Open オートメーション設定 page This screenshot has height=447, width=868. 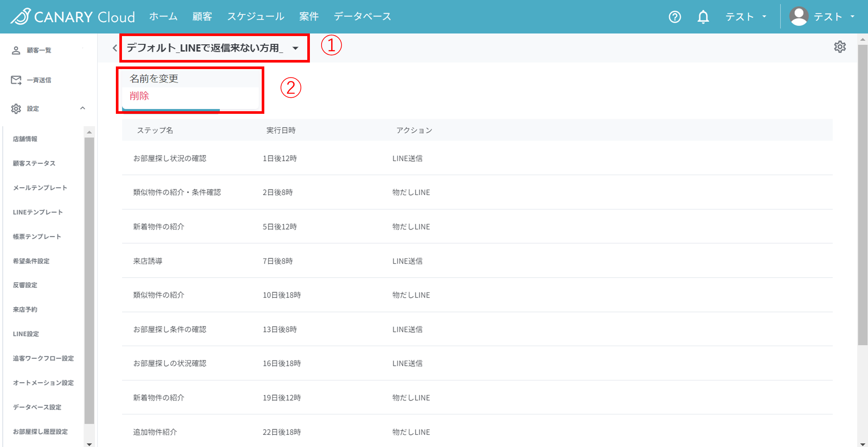43,383
